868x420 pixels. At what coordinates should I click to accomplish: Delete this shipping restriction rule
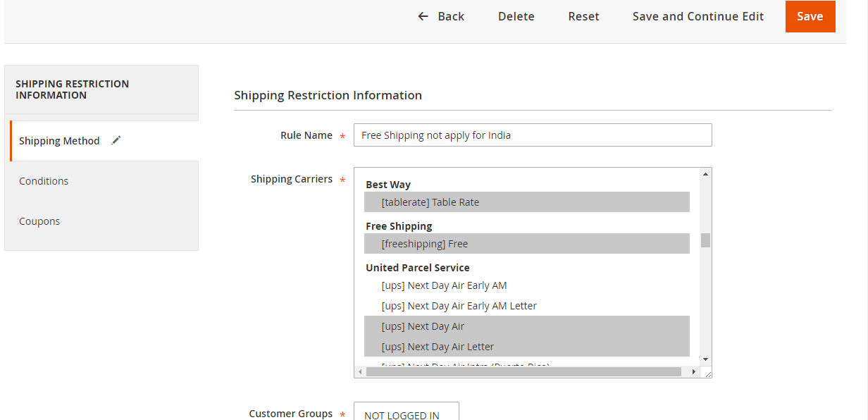(x=516, y=16)
